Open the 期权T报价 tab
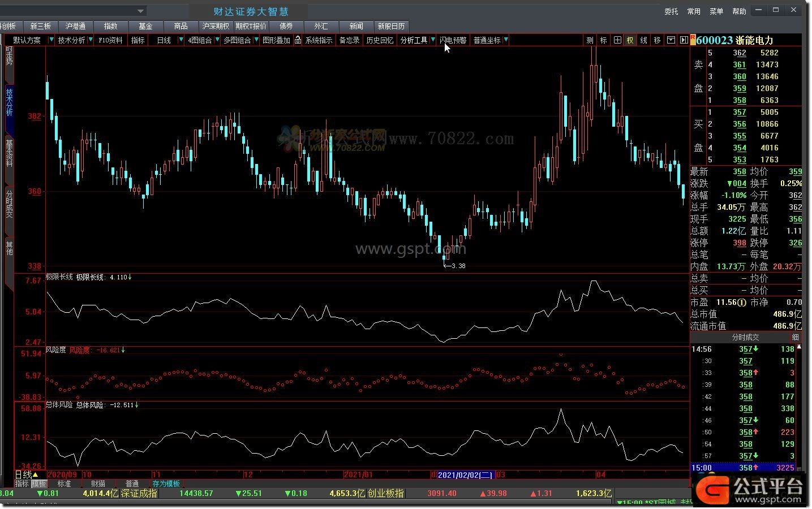Image resolution: width=812 pixels, height=509 pixels. (251, 26)
